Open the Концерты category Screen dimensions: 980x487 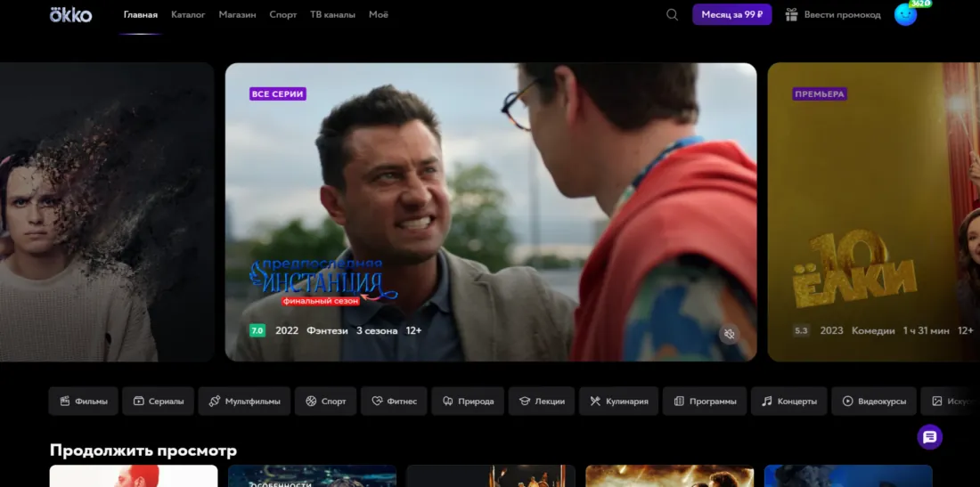click(788, 402)
